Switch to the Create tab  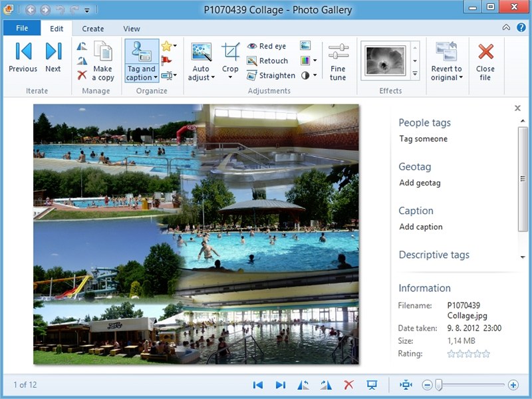(93, 29)
